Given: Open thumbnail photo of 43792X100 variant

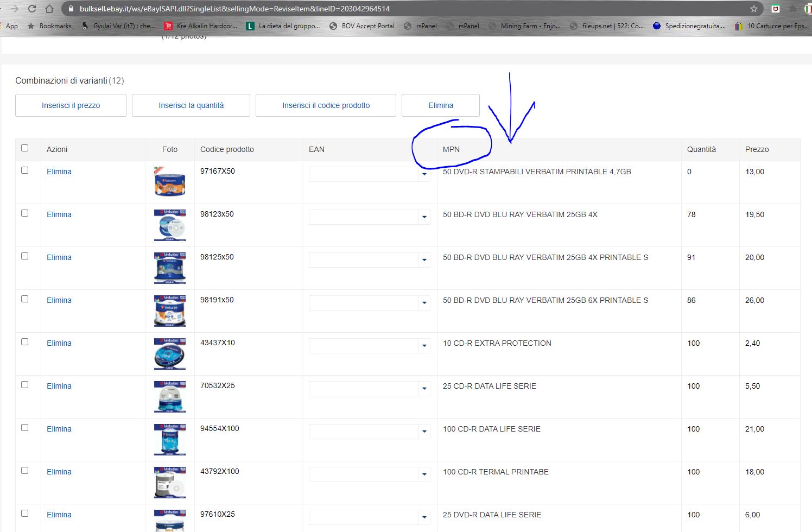Looking at the screenshot, I should click(x=170, y=482).
